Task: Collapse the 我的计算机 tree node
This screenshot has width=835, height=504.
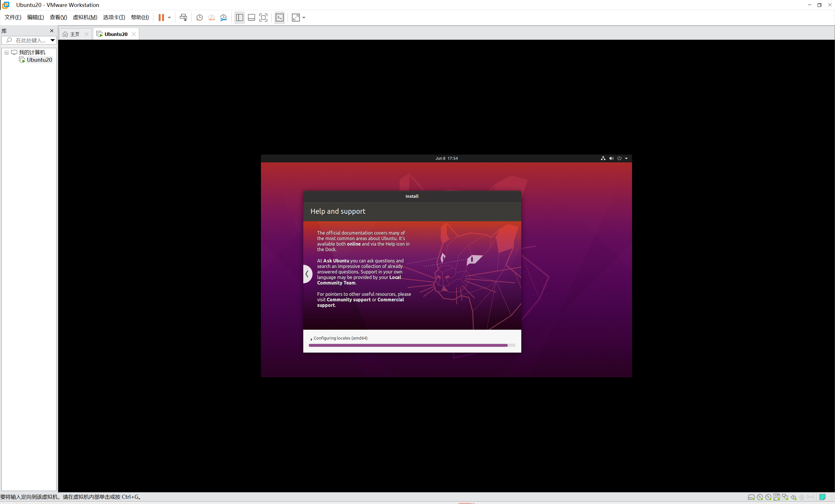Action: (6, 52)
